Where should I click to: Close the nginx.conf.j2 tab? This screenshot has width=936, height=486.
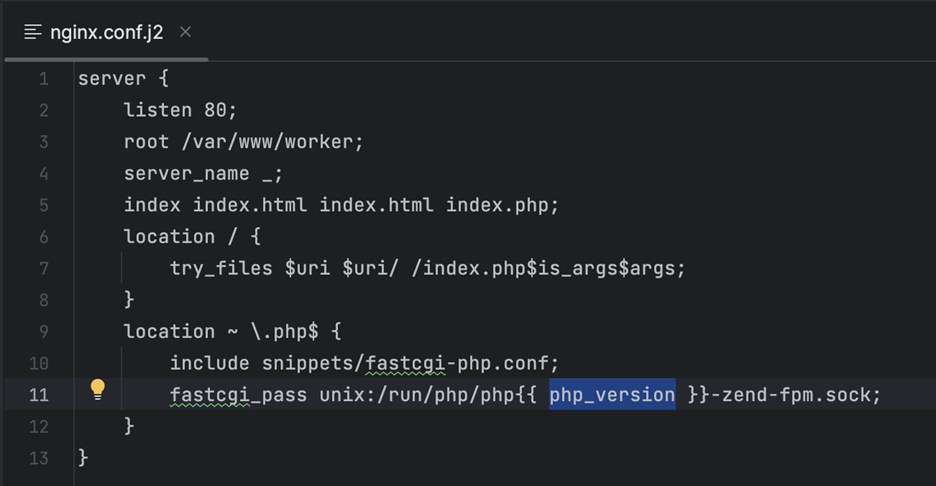tap(185, 32)
